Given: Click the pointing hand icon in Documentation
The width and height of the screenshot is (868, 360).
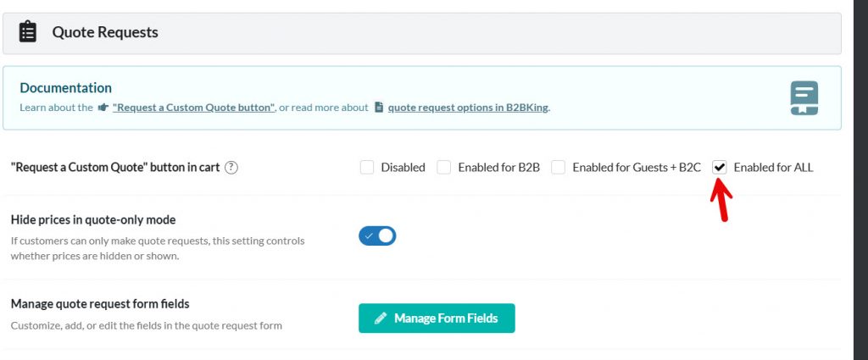Looking at the screenshot, I should click(x=103, y=108).
